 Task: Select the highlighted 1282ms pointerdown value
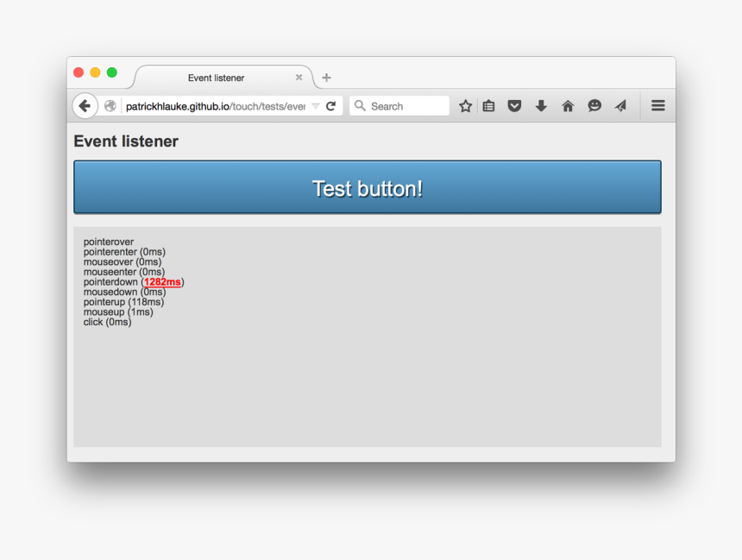click(164, 282)
